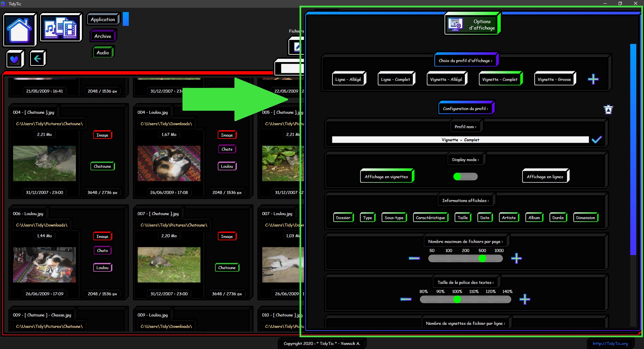
Task: Click the blue indicator beside Application
Action: (x=126, y=19)
